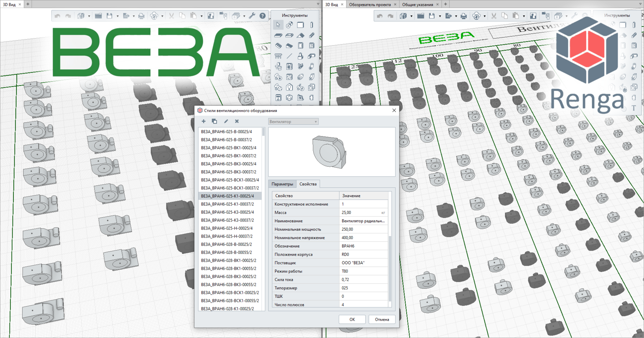This screenshot has width=644, height=338.
Task: Add new tab with plus in left window
Action: 28,4
